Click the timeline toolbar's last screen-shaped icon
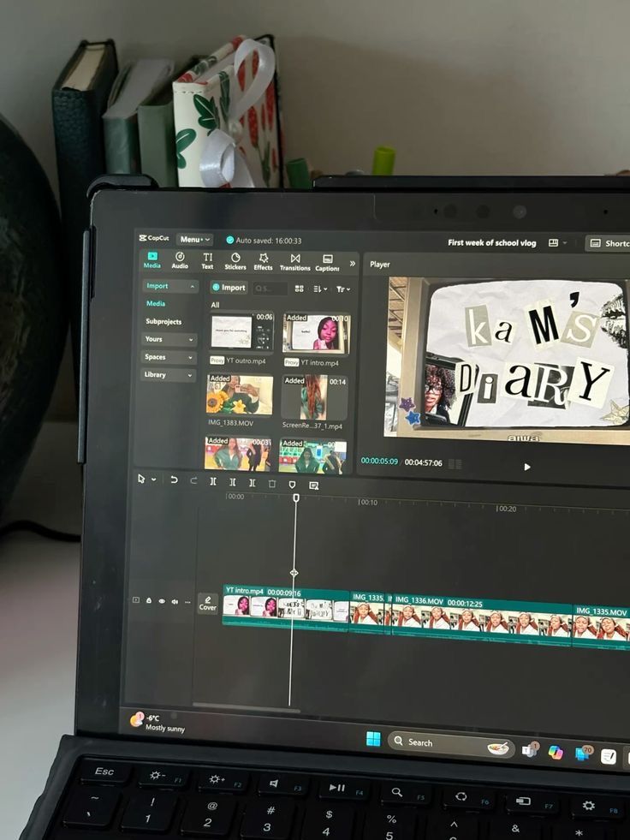Image resolution: width=630 pixels, height=840 pixels. (x=314, y=486)
